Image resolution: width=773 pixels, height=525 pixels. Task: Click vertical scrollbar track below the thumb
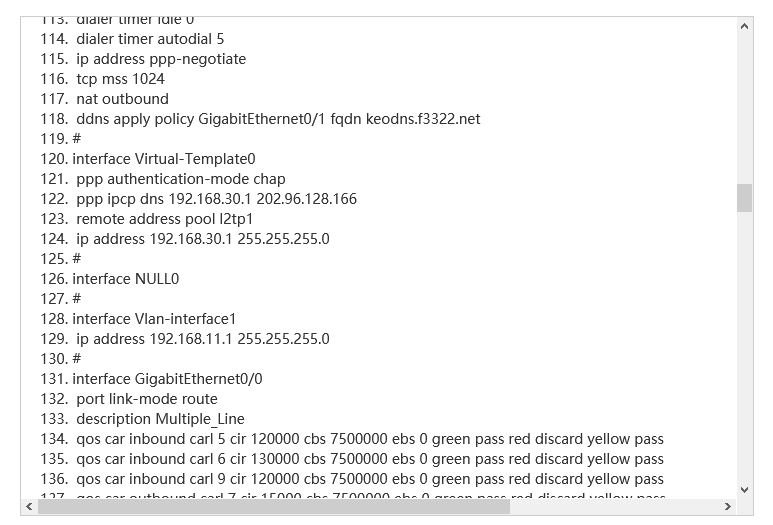(744, 350)
